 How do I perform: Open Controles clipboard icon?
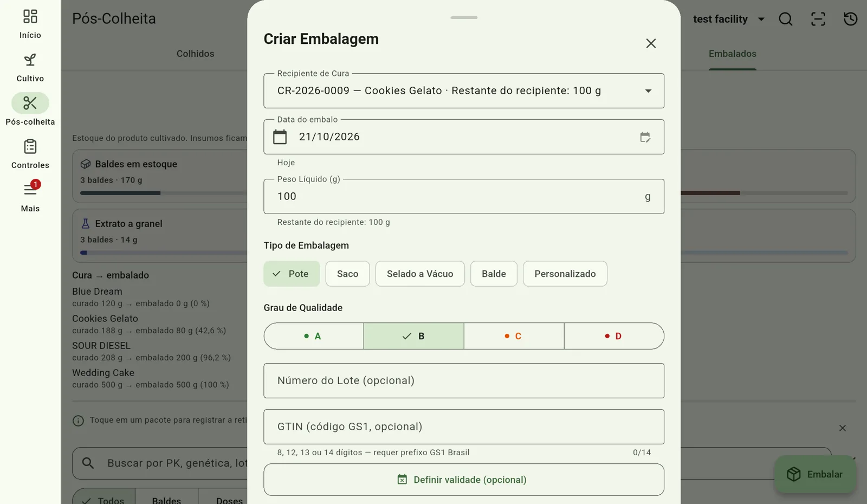(x=30, y=146)
